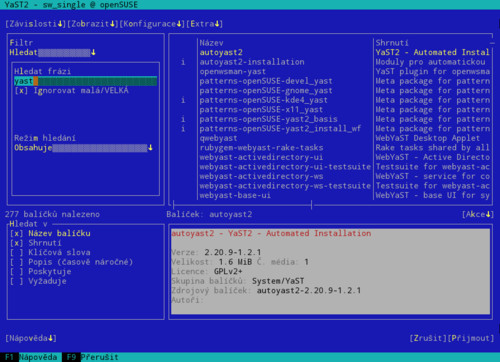Click installed status 'i' of autoyast2-installation
500x362 pixels.
[183, 62]
